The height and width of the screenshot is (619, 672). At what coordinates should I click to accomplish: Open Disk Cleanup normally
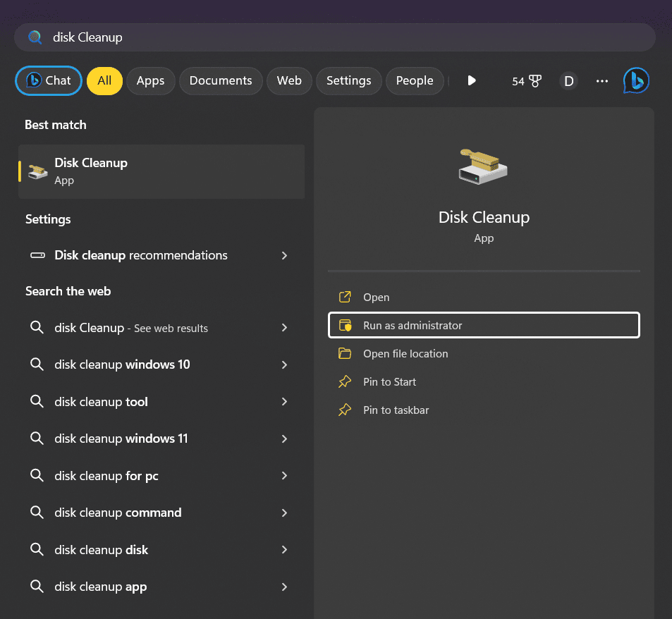coord(377,297)
